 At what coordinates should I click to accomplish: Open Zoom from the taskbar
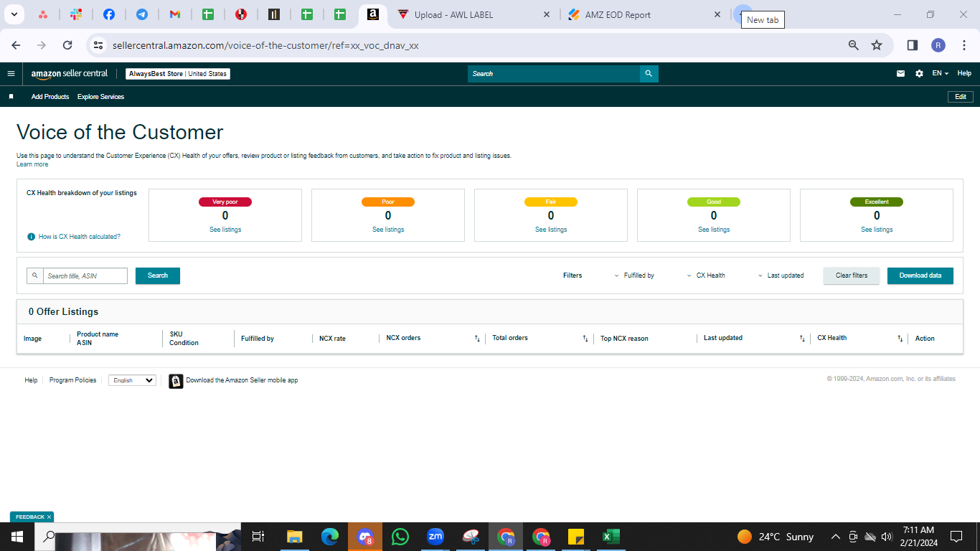(x=435, y=536)
